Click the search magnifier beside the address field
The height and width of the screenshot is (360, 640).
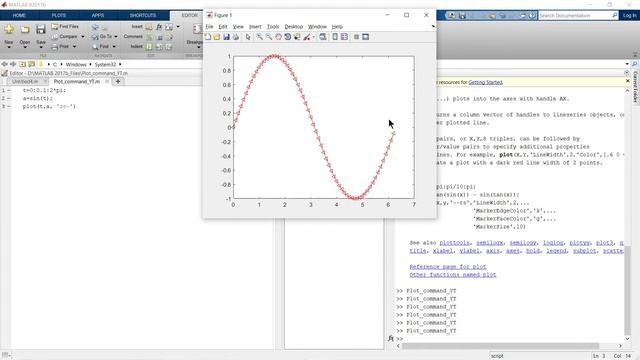coord(635,64)
